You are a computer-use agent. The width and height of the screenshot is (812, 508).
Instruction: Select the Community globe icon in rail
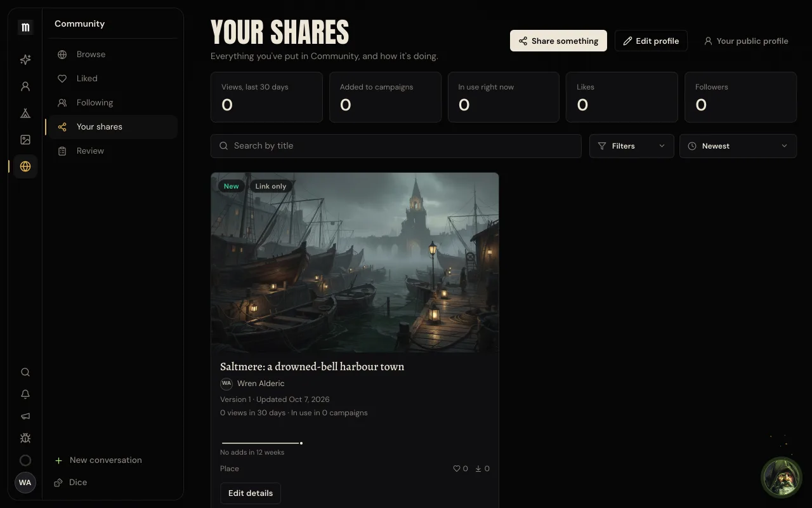point(25,166)
